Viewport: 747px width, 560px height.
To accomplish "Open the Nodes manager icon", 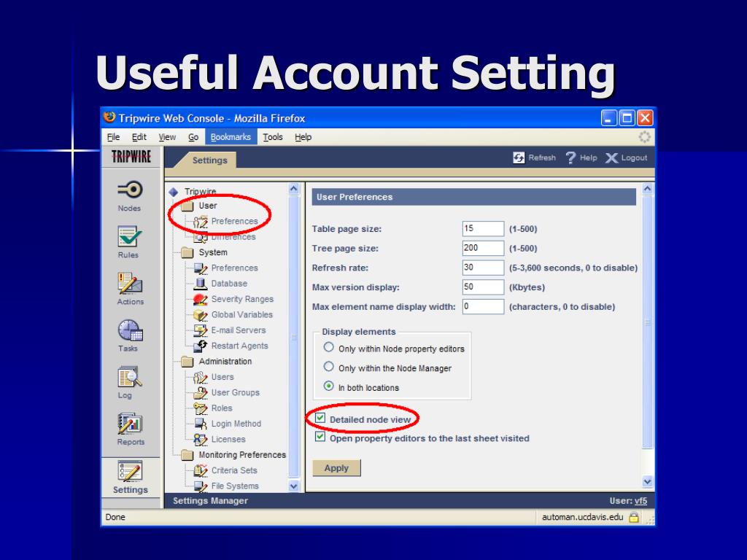I will point(130,190).
